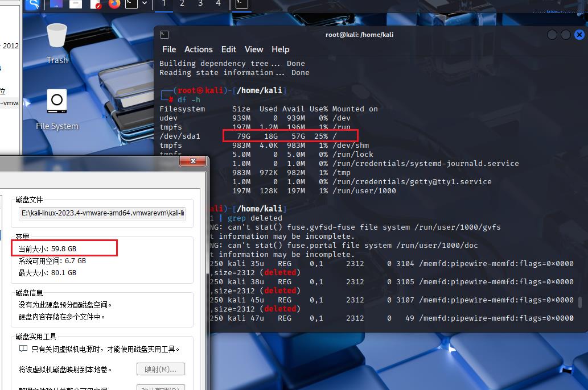Click the 映射(M)... map button
This screenshot has height=390, width=588.
click(x=161, y=370)
